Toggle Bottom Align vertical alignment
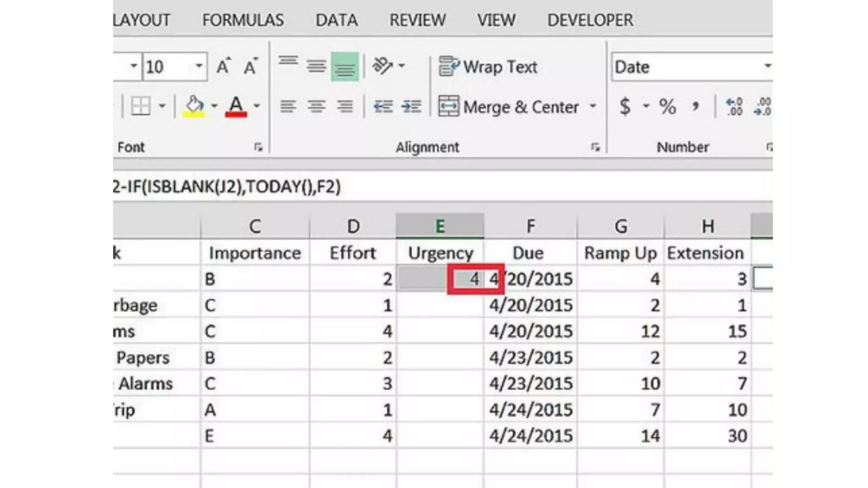This screenshot has width=868, height=488. (x=345, y=67)
